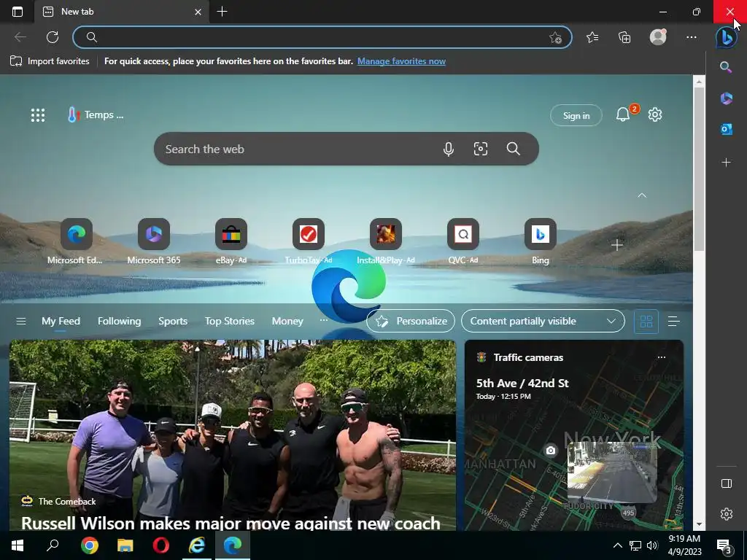The image size is (747, 560).
Task: Open File Explorer from taskbar
Action: (125, 545)
